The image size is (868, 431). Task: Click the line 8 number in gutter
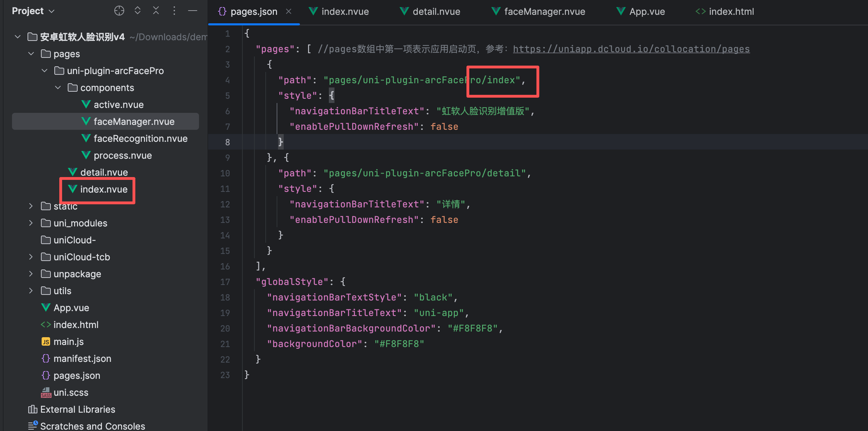[x=227, y=142]
